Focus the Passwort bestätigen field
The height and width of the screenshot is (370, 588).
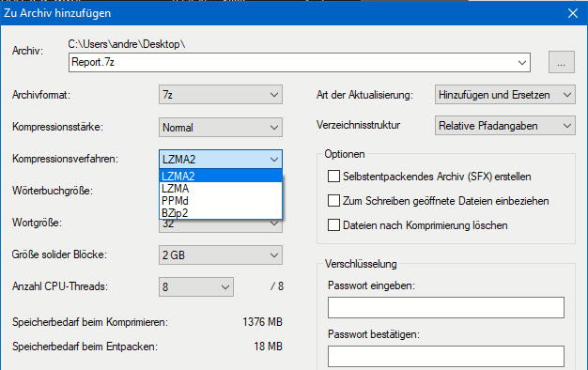(x=446, y=356)
